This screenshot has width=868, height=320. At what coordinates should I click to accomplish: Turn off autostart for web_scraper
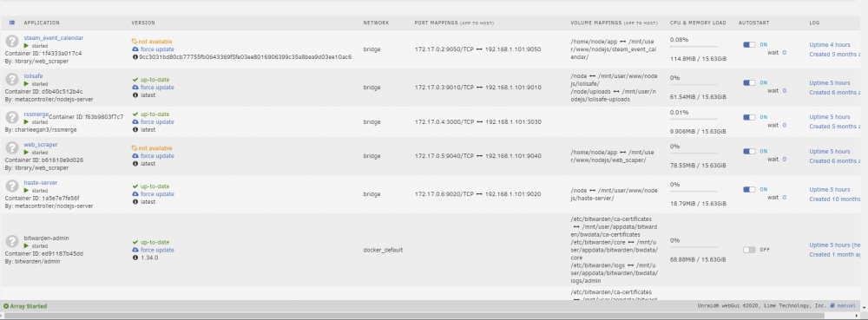pyautogui.click(x=749, y=152)
